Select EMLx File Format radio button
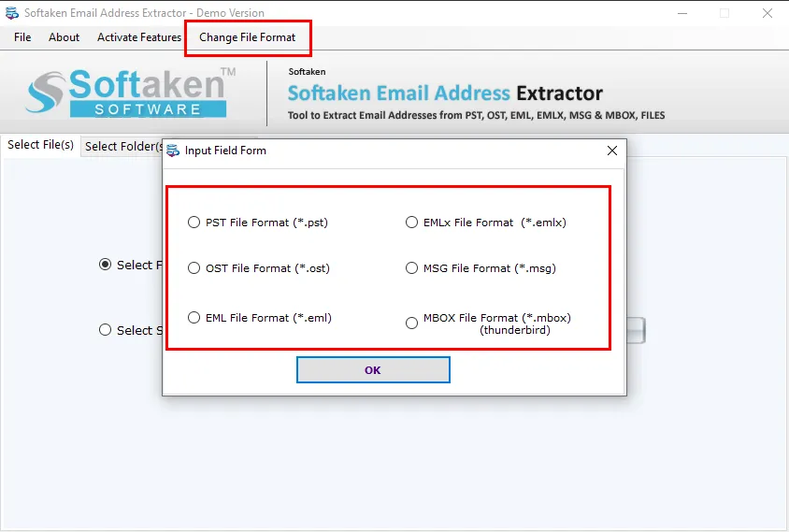 pos(411,222)
